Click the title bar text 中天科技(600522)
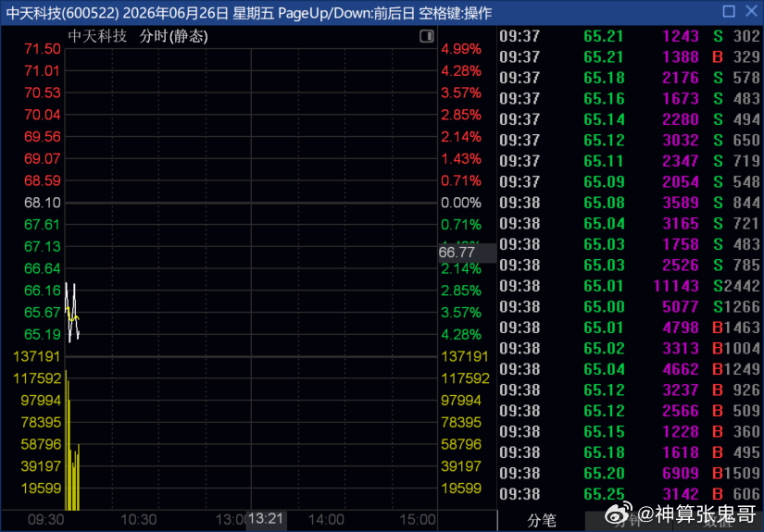 coord(62,13)
